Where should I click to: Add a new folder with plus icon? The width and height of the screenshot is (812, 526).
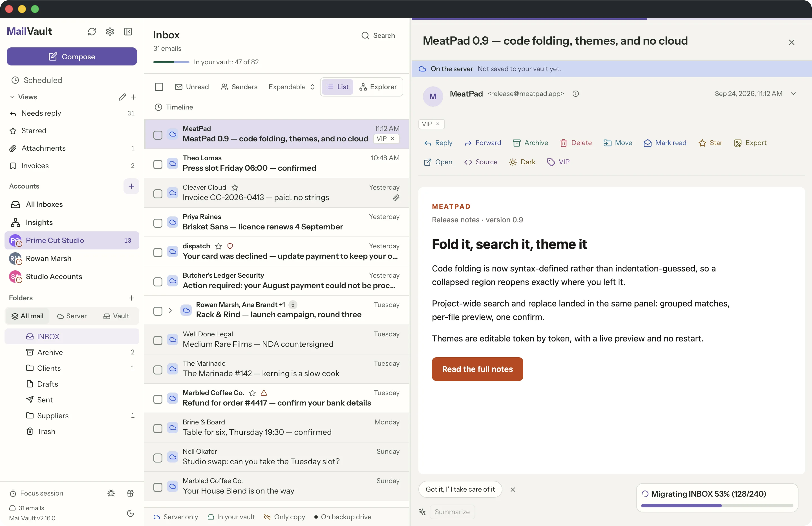click(131, 298)
